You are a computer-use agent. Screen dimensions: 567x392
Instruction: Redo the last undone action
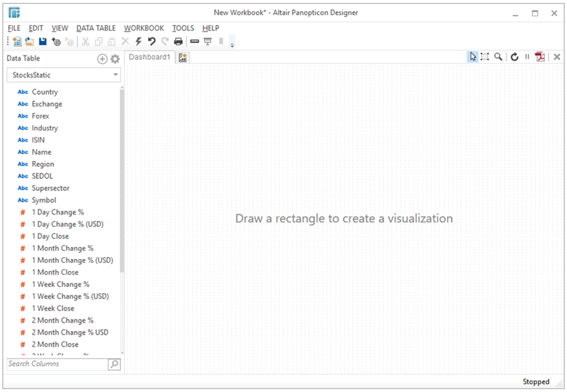164,41
